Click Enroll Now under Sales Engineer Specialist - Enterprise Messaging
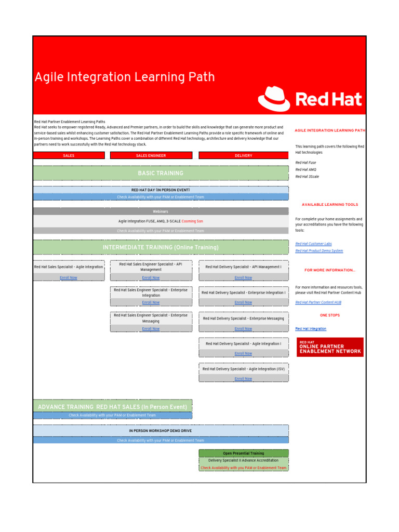399x532 pixels. 151,329
